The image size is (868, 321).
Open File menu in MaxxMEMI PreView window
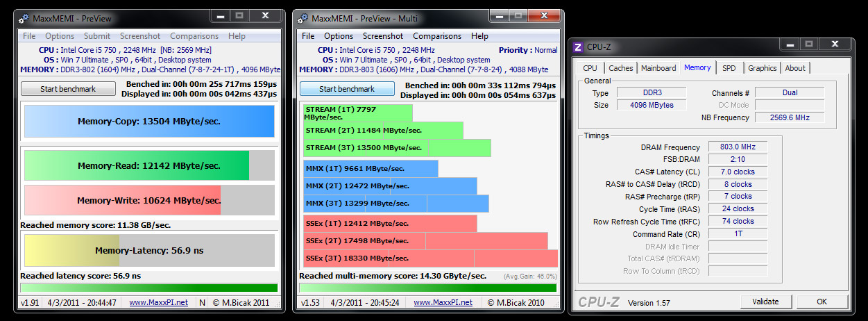tap(29, 36)
